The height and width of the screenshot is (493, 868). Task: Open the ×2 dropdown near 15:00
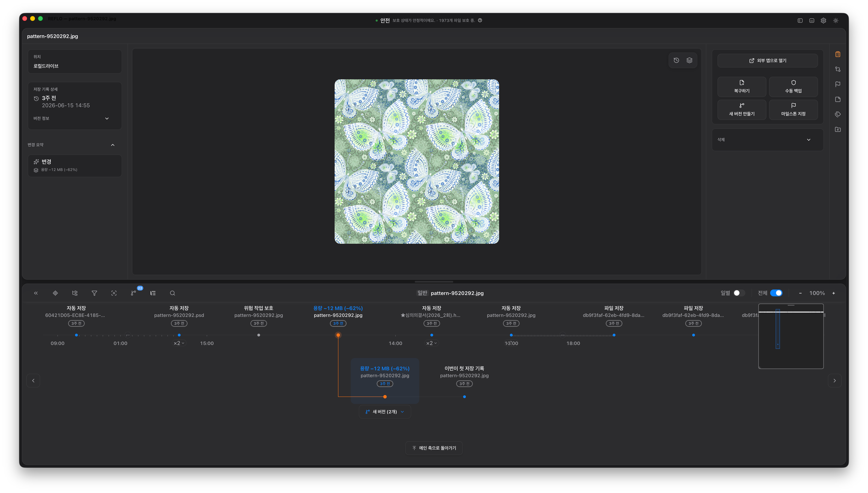[x=179, y=343]
